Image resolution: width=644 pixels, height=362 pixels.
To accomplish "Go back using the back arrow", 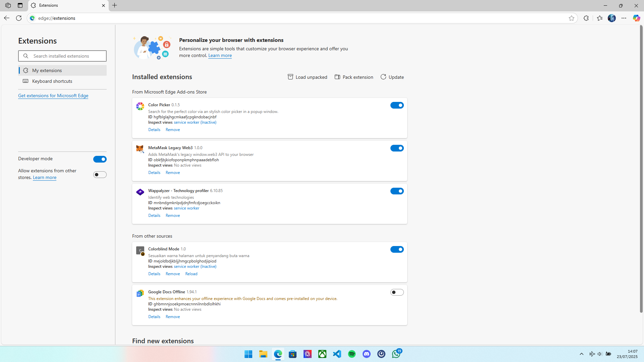I will click(7, 18).
